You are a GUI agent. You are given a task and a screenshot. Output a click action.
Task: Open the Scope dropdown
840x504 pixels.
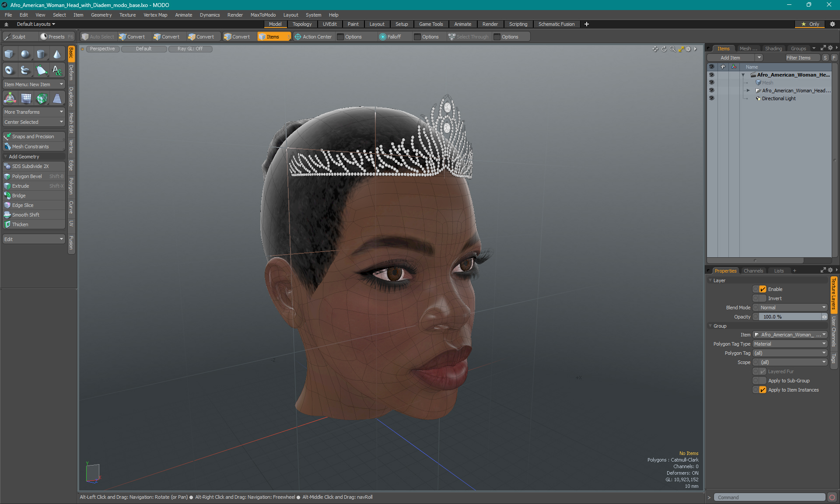click(x=793, y=362)
